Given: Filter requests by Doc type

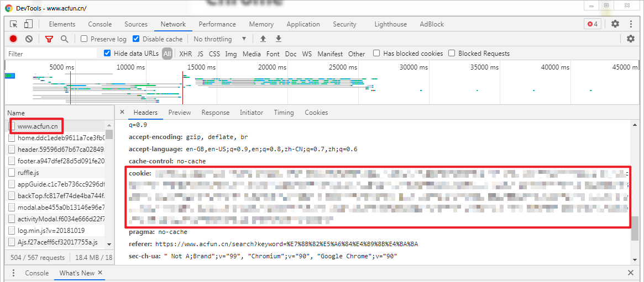Looking at the screenshot, I should click(x=291, y=54).
